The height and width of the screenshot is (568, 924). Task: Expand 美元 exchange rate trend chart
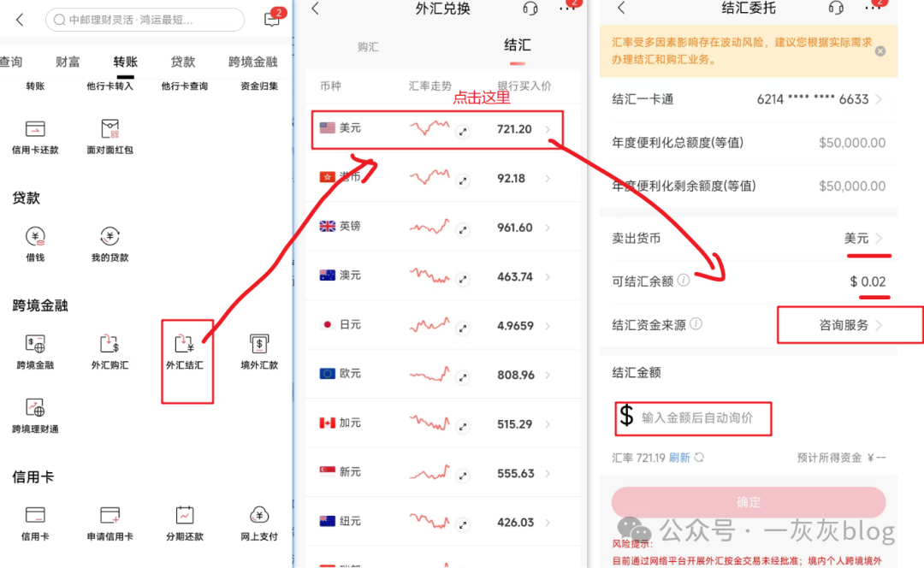[463, 132]
